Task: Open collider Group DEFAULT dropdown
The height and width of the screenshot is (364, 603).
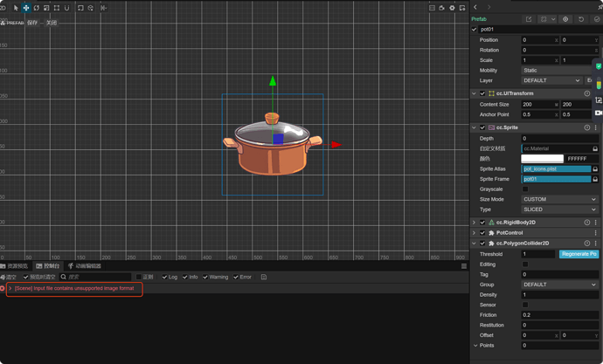Action: (x=559, y=285)
